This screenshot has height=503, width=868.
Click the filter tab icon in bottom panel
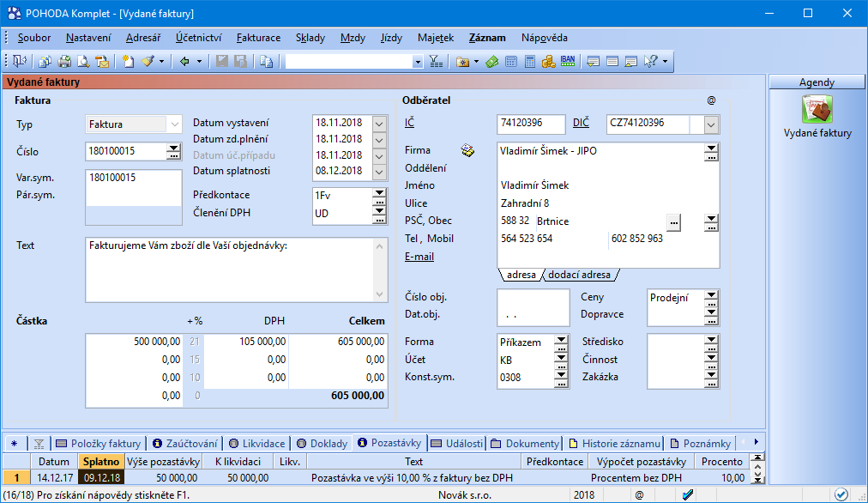[39, 444]
